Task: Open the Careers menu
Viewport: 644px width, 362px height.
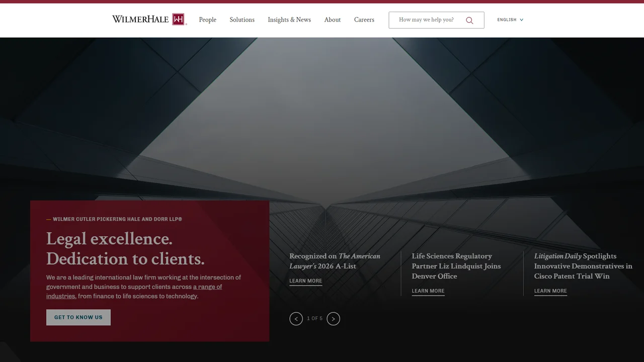Action: (364, 20)
